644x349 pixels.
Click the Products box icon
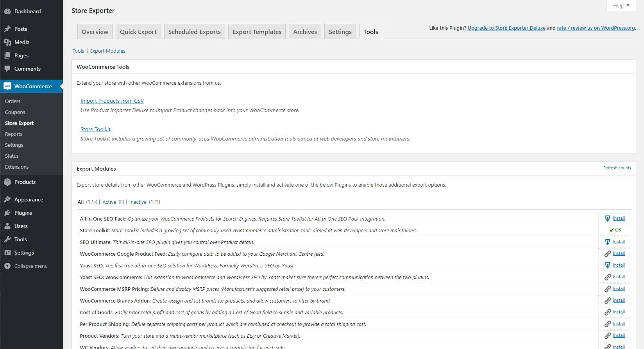(x=7, y=182)
